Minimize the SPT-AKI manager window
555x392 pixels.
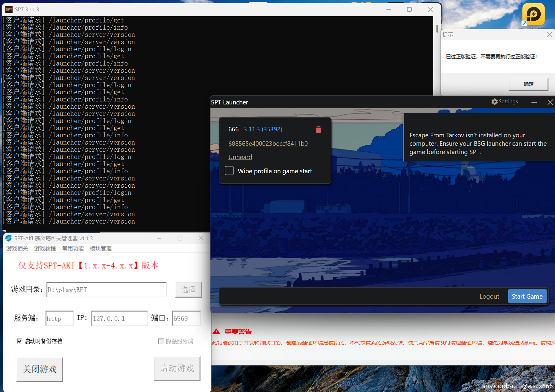pyautogui.click(x=159, y=238)
